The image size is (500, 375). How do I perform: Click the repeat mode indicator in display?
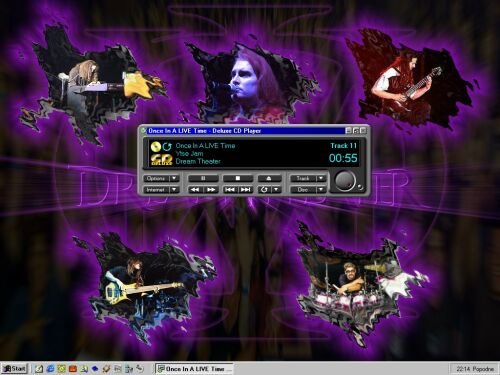(x=167, y=146)
